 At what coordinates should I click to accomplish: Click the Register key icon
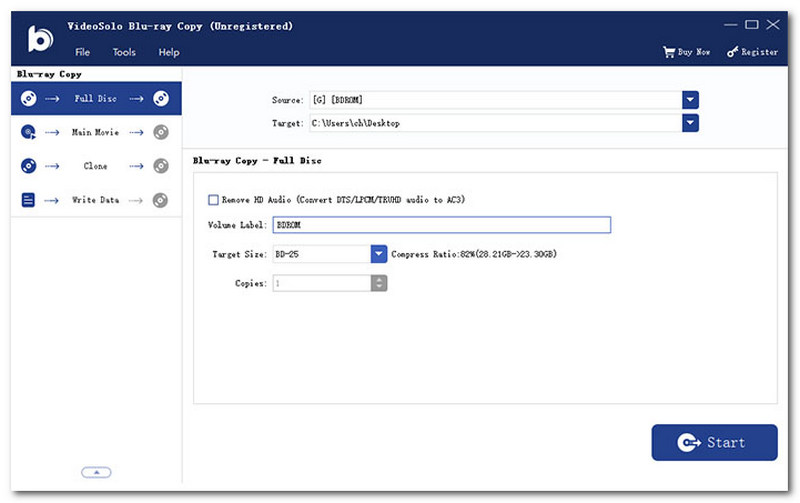coord(733,52)
